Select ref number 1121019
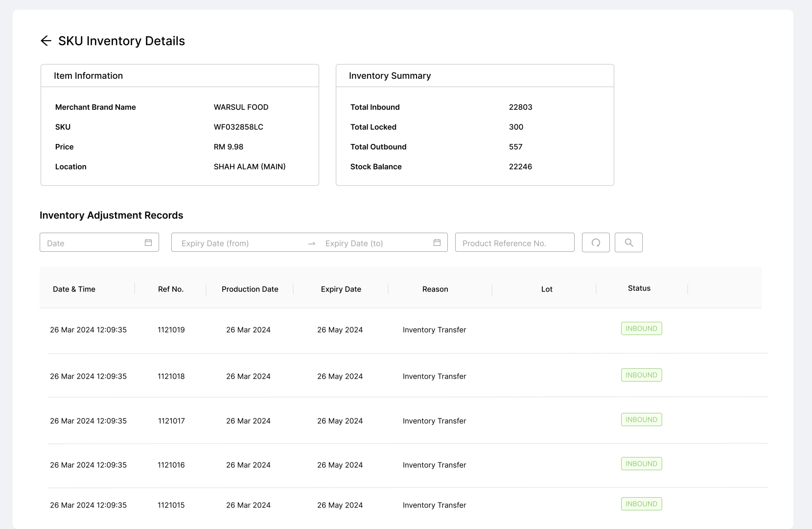The width and height of the screenshot is (812, 529). coord(171,330)
